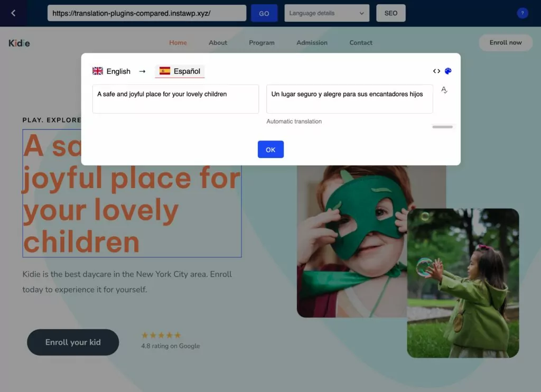Open the Home menu item

coord(178,43)
